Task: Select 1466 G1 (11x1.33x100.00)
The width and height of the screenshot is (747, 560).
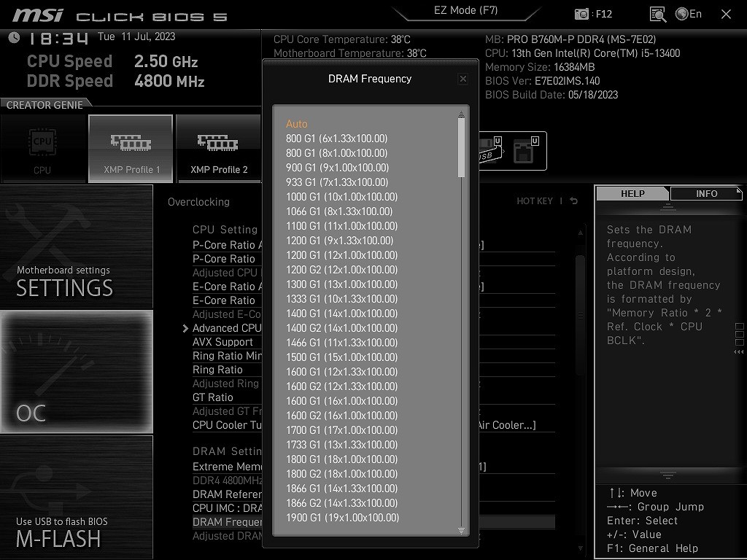Action: [341, 343]
